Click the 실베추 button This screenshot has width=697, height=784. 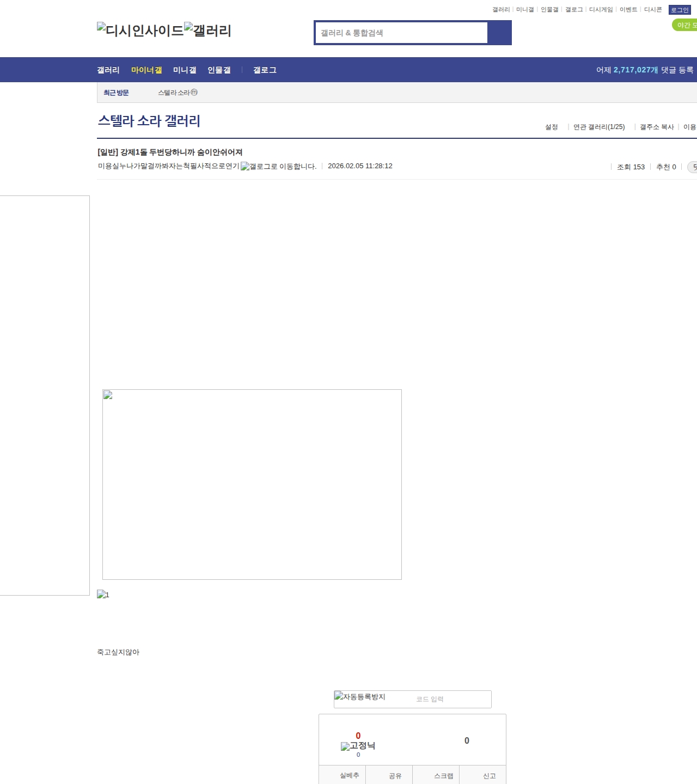tap(349, 775)
